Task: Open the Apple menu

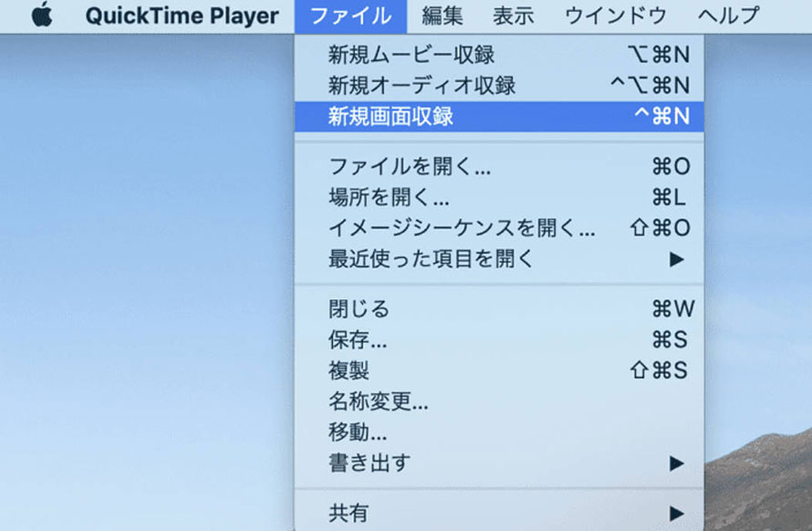Action: pos(42,15)
